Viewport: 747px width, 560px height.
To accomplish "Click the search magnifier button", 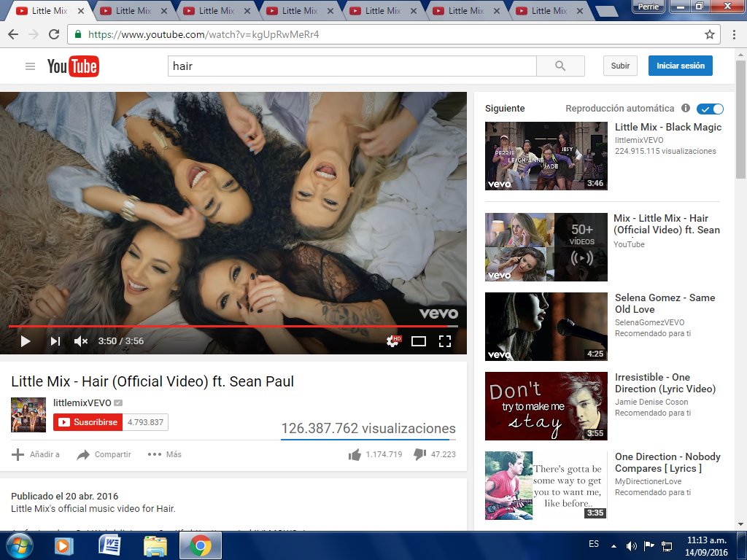I will [560, 66].
